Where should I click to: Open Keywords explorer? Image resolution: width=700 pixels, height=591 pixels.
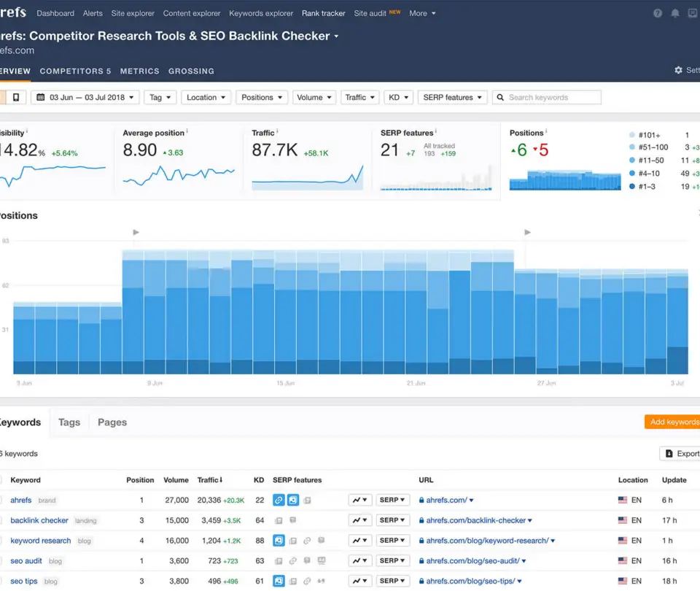pyautogui.click(x=261, y=13)
